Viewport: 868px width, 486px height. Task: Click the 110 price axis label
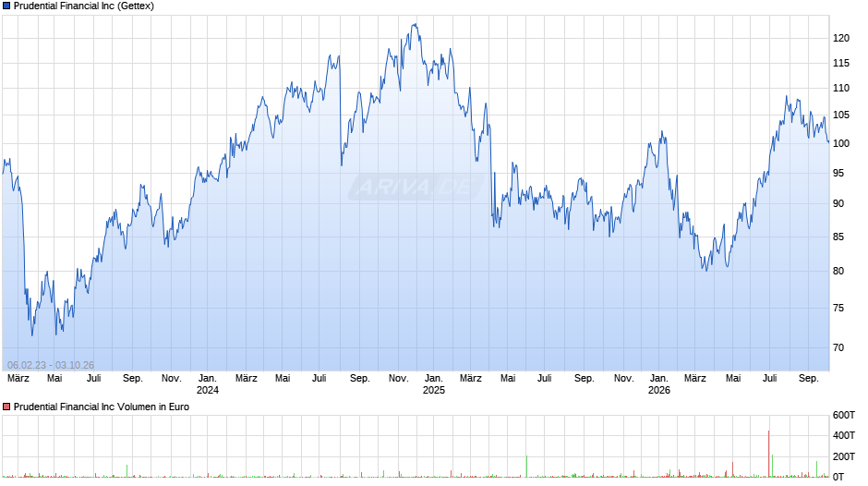pyautogui.click(x=841, y=88)
